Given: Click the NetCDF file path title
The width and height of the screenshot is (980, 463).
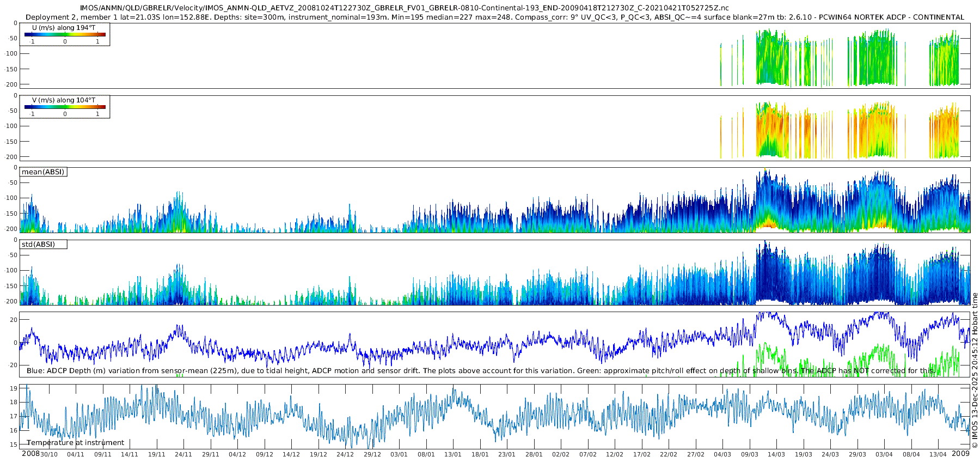Looking at the screenshot, I should [x=404, y=8].
